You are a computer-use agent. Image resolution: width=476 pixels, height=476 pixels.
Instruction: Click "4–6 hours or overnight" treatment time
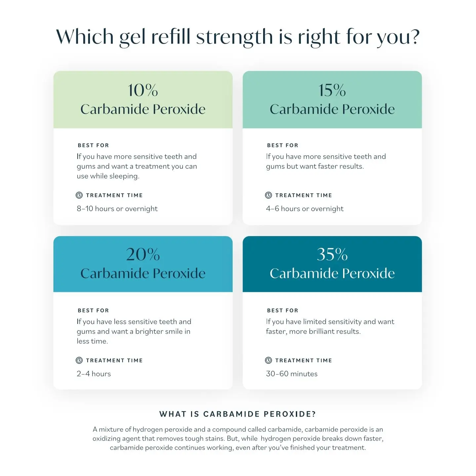[x=304, y=209]
